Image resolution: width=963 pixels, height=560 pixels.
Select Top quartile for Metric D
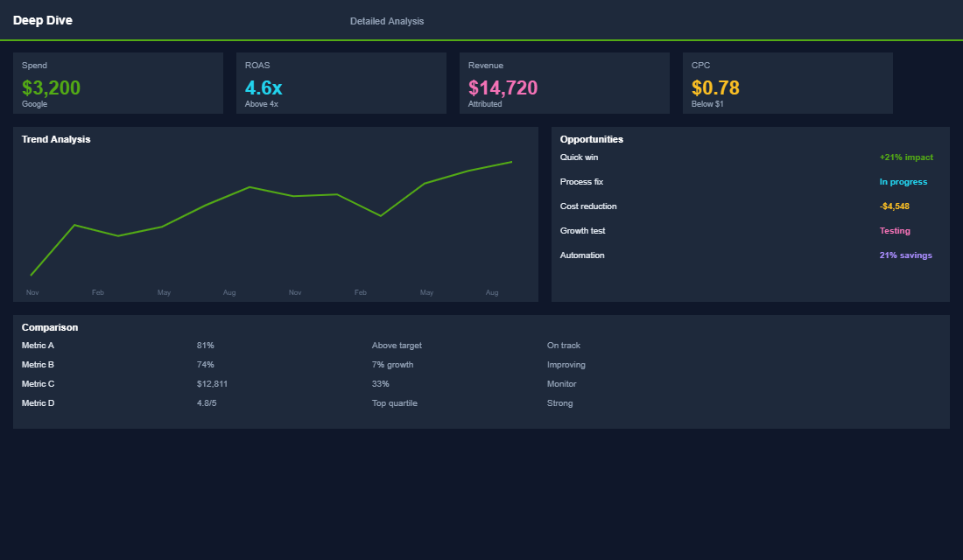[394, 402]
